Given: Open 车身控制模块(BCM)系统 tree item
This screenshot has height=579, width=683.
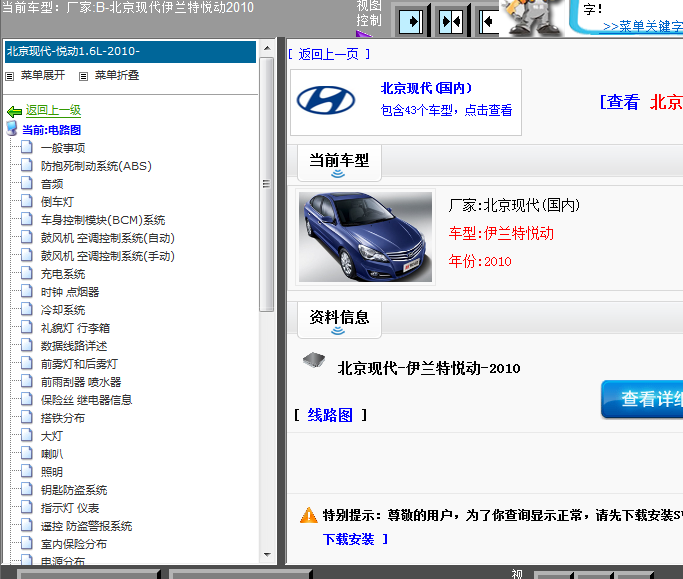Looking at the screenshot, I should pyautogui.click(x=103, y=220).
